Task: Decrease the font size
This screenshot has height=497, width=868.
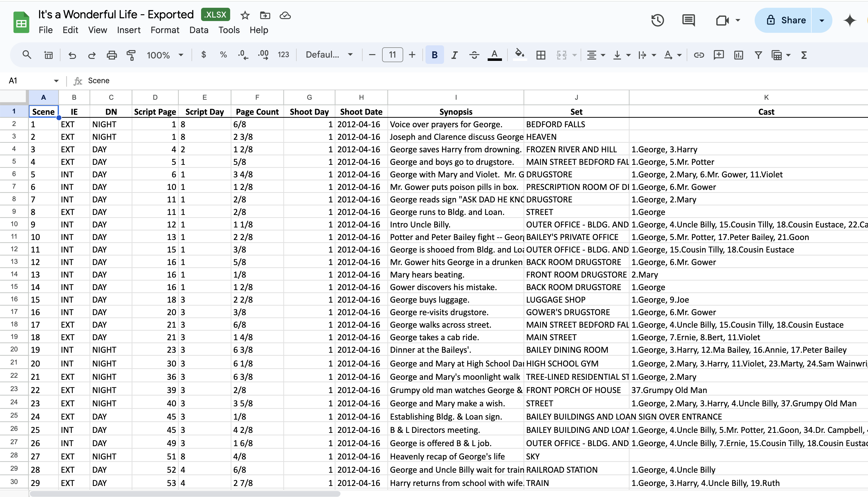Action: click(372, 55)
